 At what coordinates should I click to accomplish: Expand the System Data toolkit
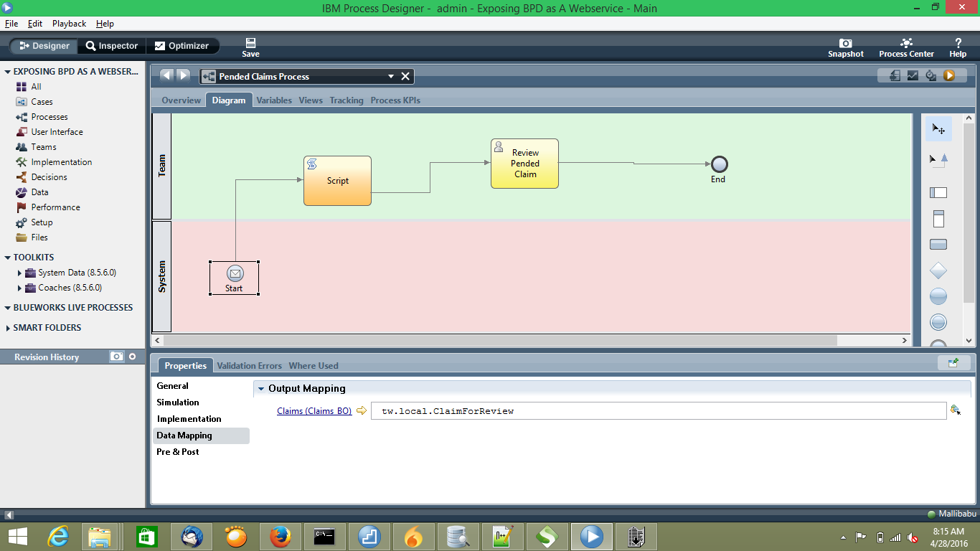(x=19, y=273)
